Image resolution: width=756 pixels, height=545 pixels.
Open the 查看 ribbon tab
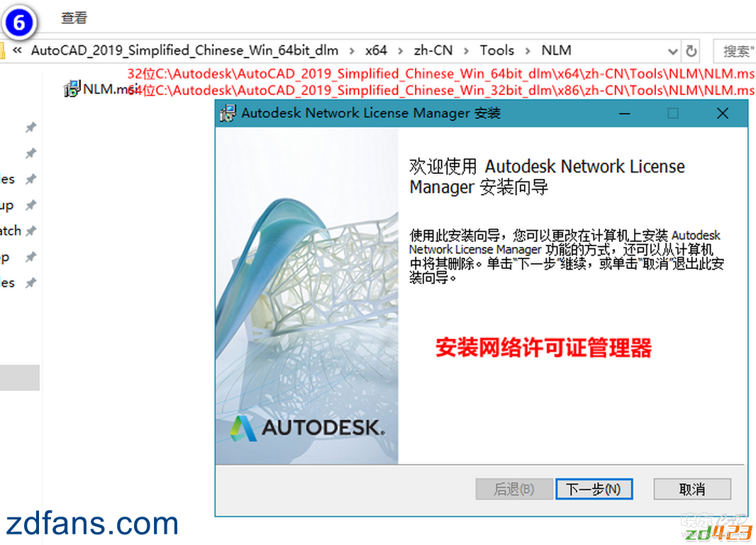74,18
